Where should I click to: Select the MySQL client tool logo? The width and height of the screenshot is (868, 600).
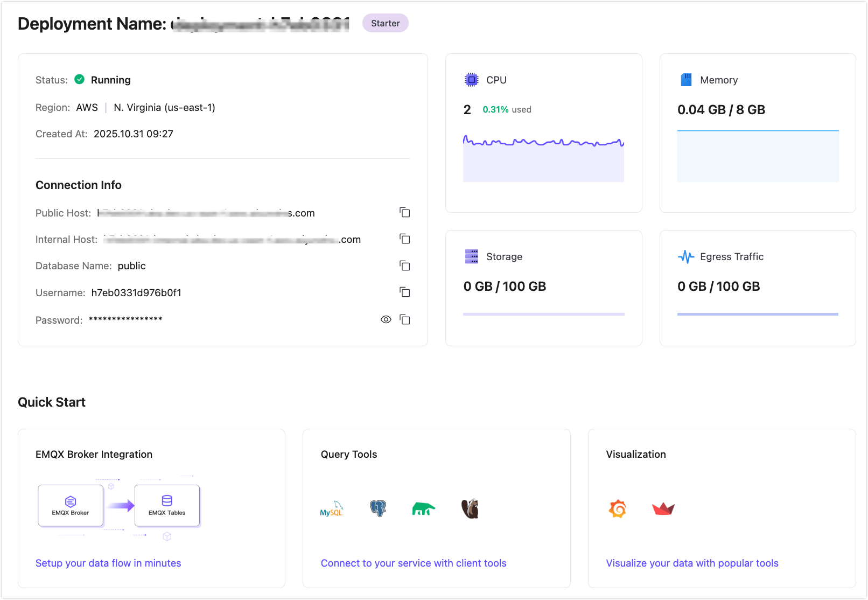(x=332, y=508)
